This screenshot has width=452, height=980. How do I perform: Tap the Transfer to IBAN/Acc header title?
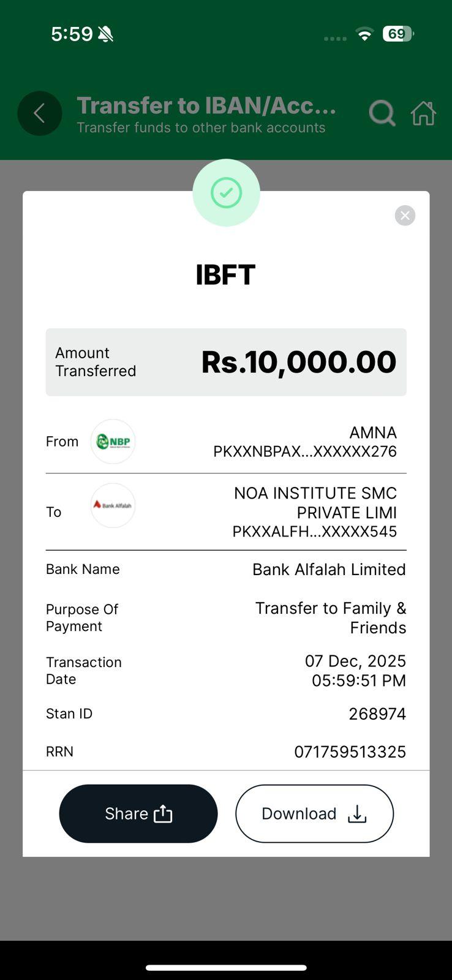[206, 106]
